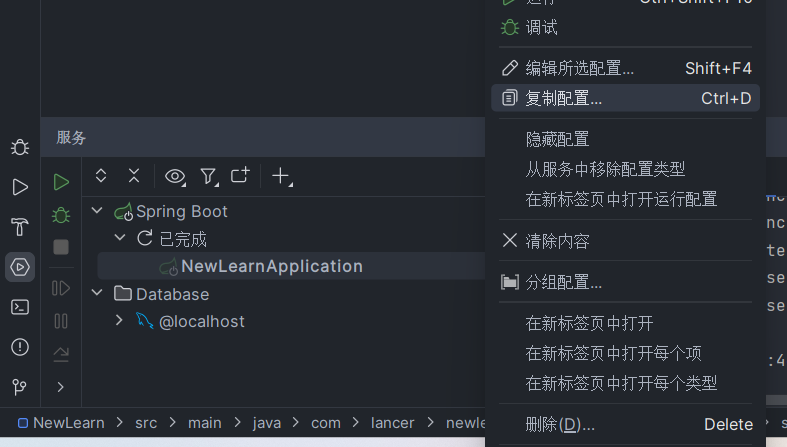Choose 在新标签页中打开 menu entry
787x447 pixels.
pos(625,323)
